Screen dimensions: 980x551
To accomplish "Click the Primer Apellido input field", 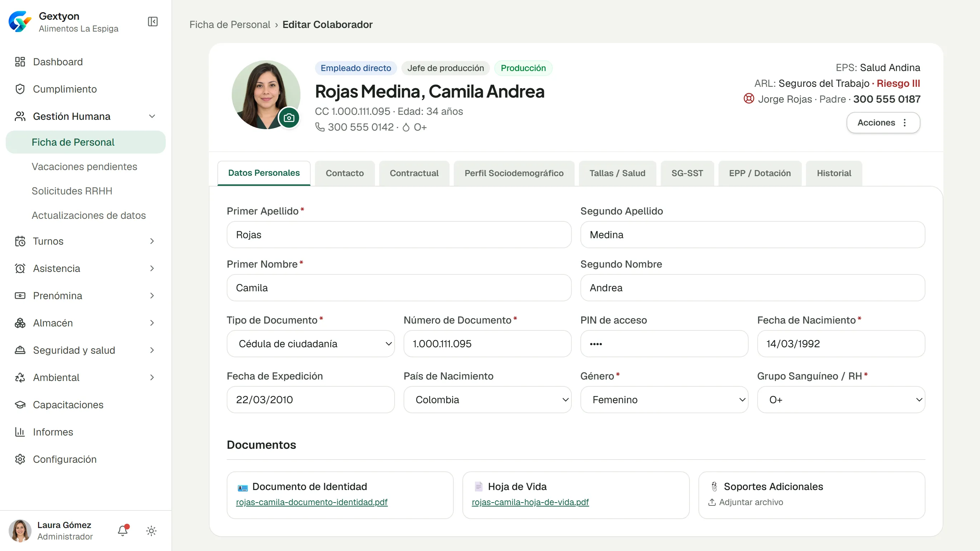I will point(399,235).
